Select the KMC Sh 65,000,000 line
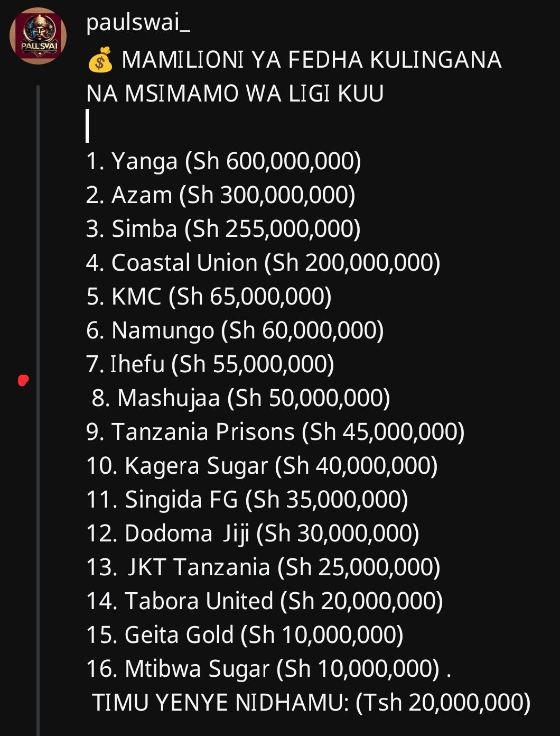Screen dimensions: 560x736 209,297
